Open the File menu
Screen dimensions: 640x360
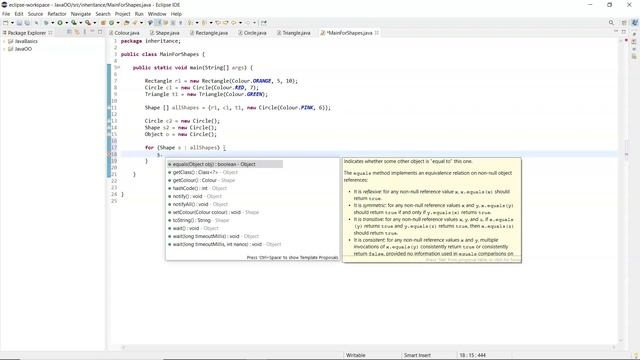point(6,14)
